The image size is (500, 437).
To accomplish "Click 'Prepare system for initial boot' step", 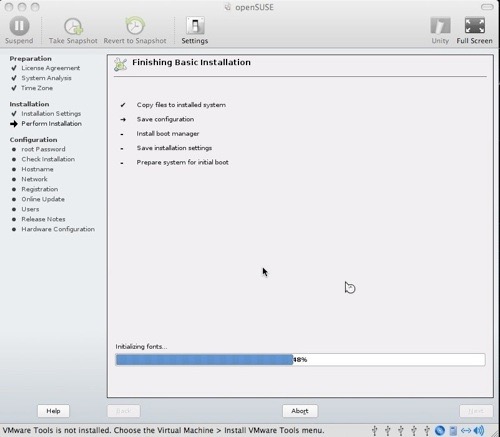I will [182, 162].
